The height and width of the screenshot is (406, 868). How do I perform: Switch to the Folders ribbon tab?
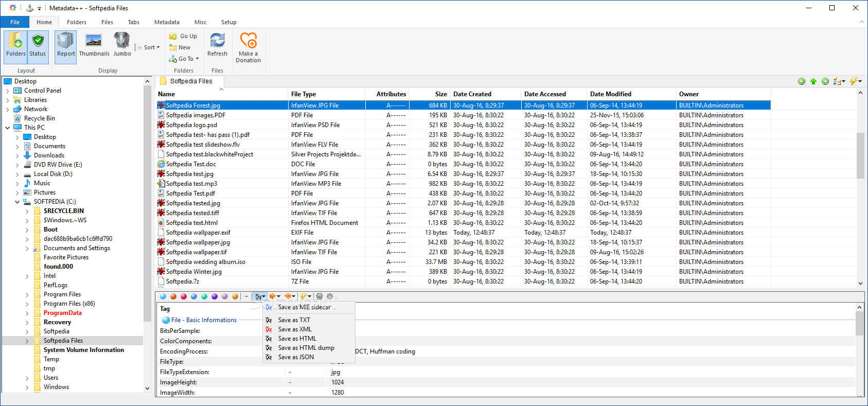pyautogui.click(x=77, y=22)
